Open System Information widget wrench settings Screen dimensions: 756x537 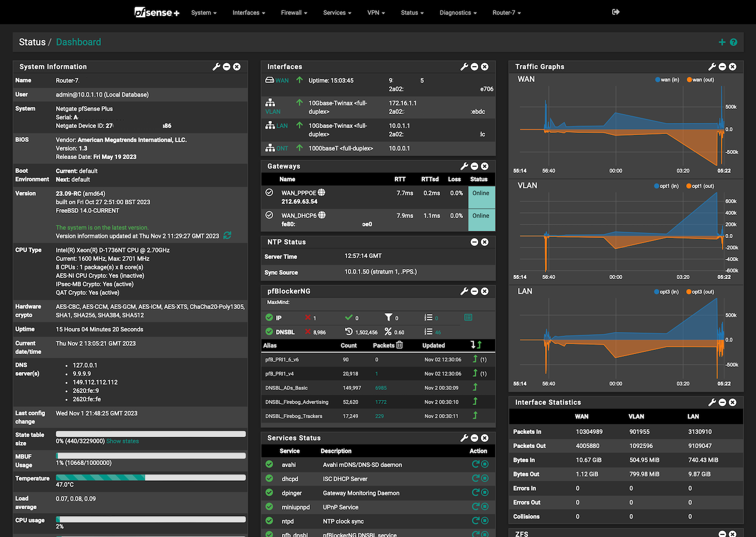216,67
